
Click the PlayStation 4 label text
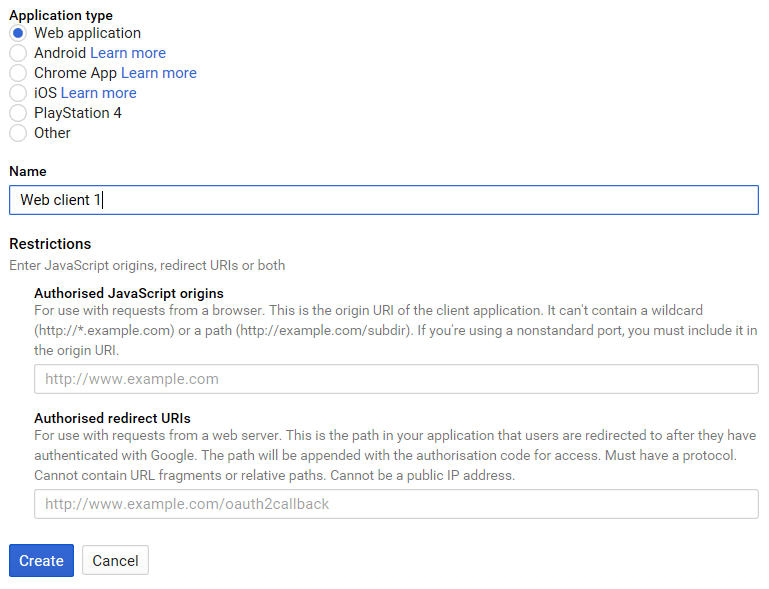pos(77,113)
